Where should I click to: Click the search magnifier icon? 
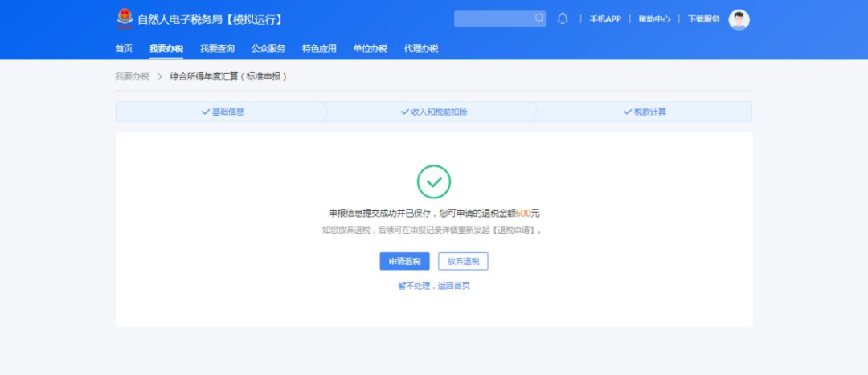point(539,18)
